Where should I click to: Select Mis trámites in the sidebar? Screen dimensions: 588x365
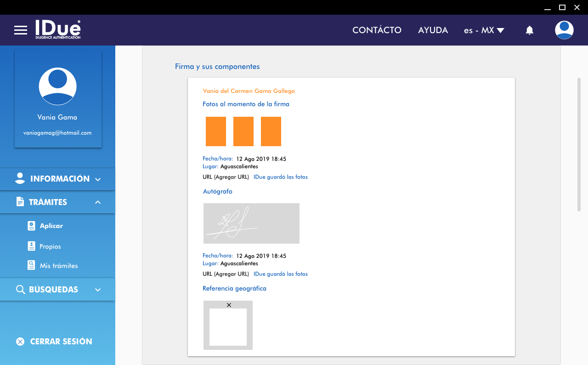pyautogui.click(x=59, y=266)
